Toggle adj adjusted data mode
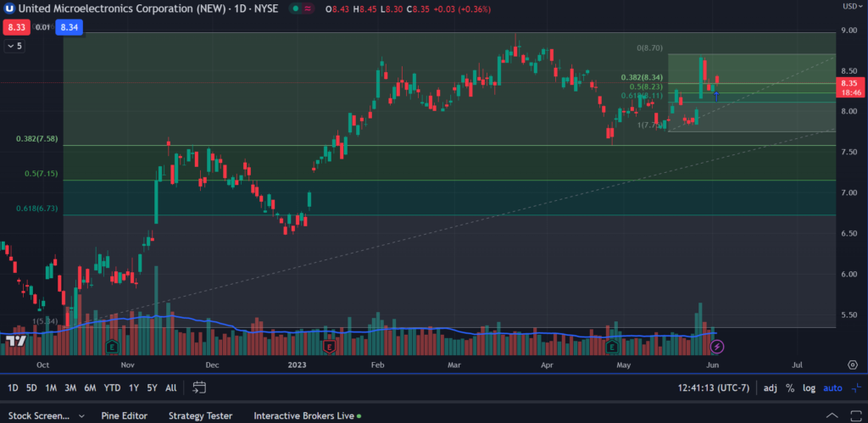 coord(770,387)
